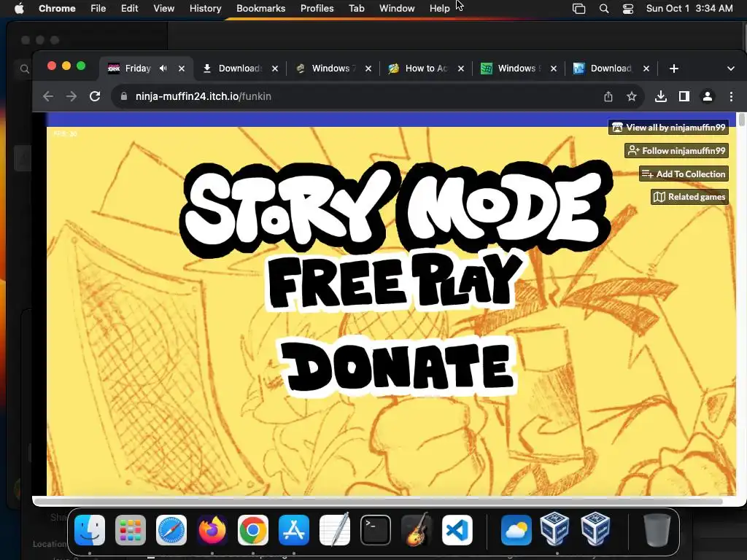Open Visual Studio Code from the Dock
This screenshot has width=747, height=560.
457,530
